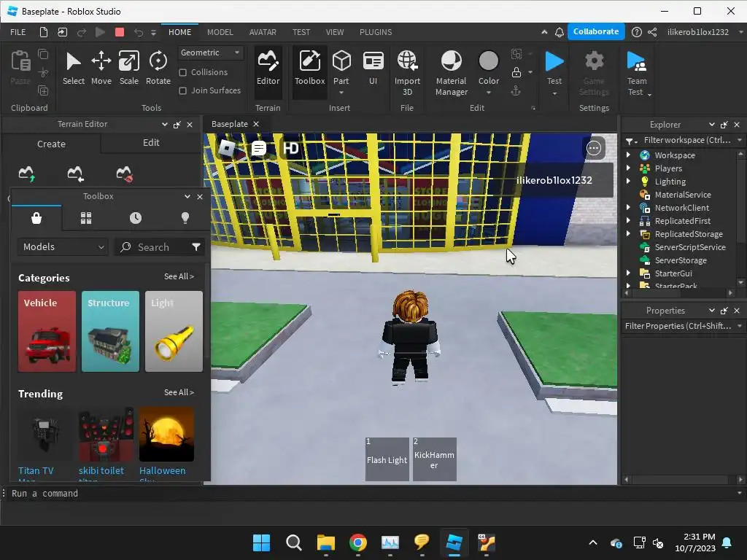Click Import 3D
Viewport: 747px width, 560px height.
(407, 73)
